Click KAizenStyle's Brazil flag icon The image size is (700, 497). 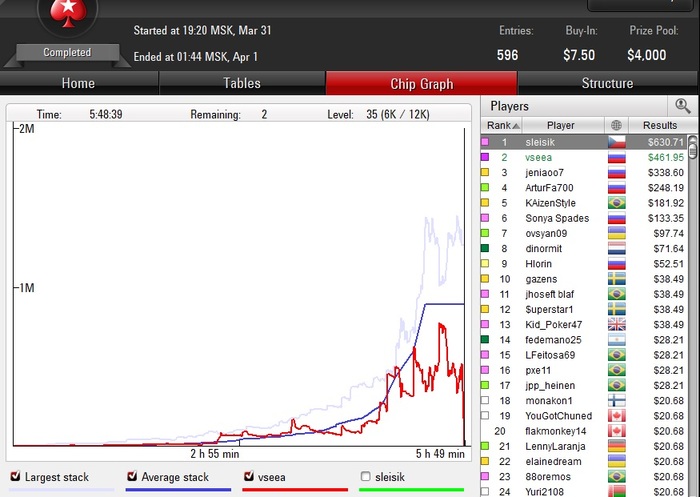point(617,203)
